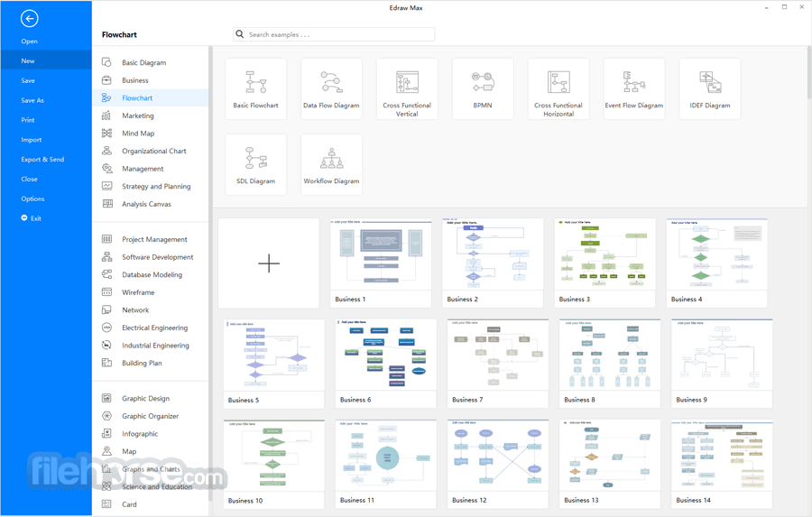812x517 pixels.
Task: Select the Basic Flowchart template icon
Action: 256,82
